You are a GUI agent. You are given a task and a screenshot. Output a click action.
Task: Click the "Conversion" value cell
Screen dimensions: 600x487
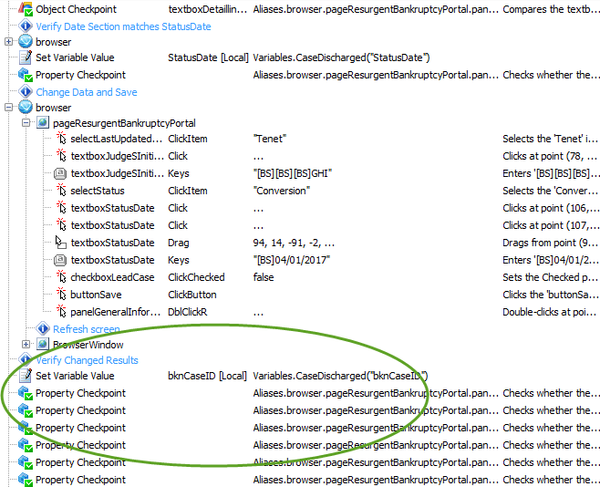[x=282, y=190]
